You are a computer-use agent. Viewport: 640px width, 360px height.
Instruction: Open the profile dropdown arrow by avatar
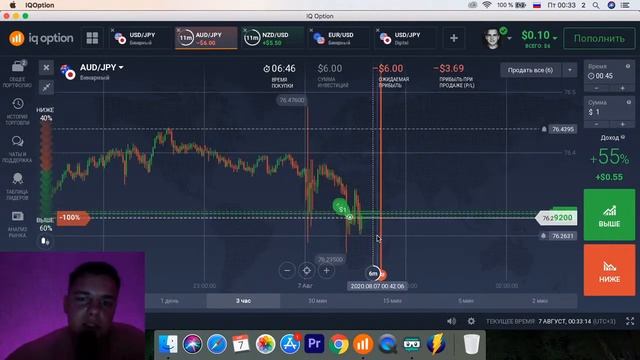[509, 38]
